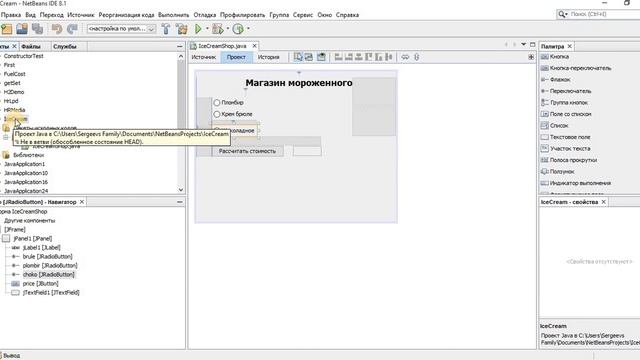Open the Вывод output panel at bottom
Image resolution: width=640 pixels, height=360 pixels.
[x=11, y=356]
